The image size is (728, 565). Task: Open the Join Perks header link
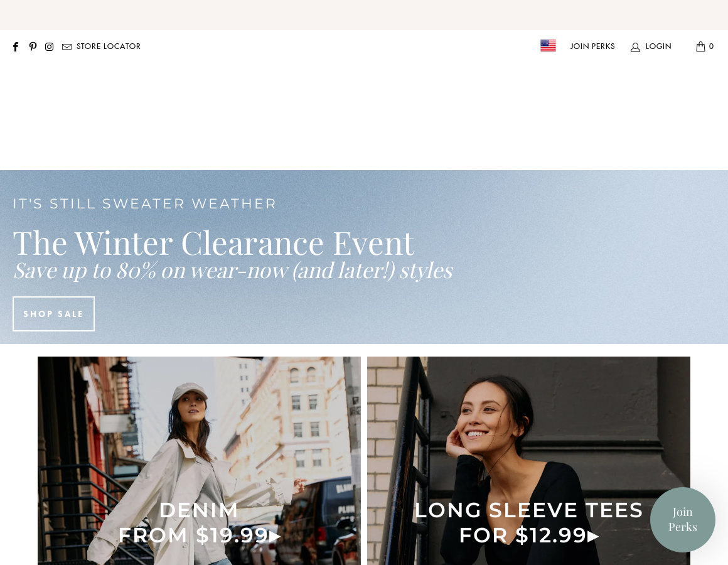point(592,46)
